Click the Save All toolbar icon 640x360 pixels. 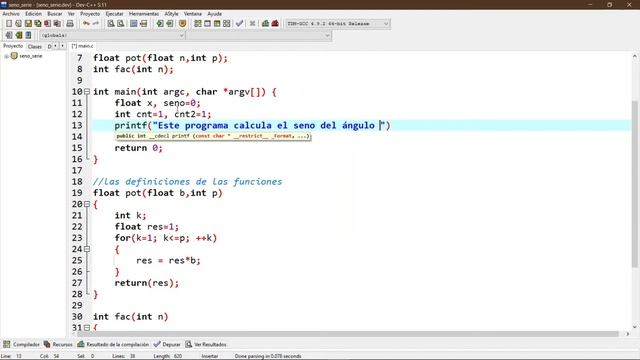(38, 24)
